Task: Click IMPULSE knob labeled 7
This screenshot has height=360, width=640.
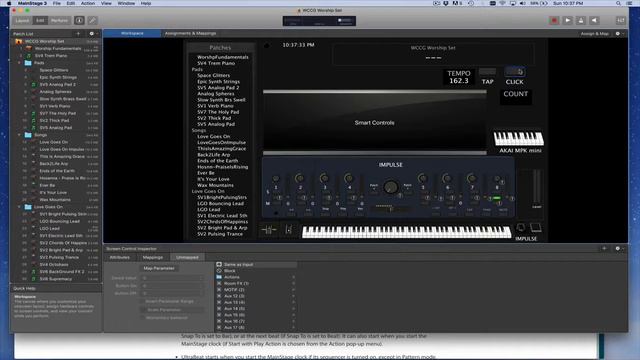Action: 471,178
